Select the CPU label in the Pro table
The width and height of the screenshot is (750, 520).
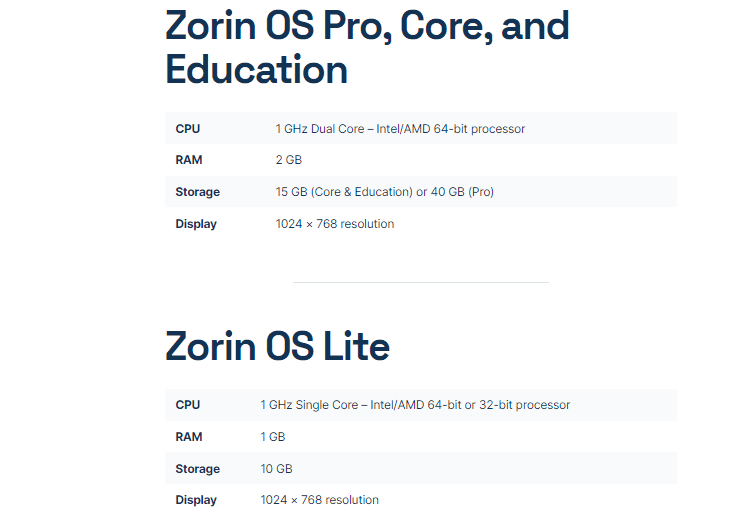coord(188,129)
